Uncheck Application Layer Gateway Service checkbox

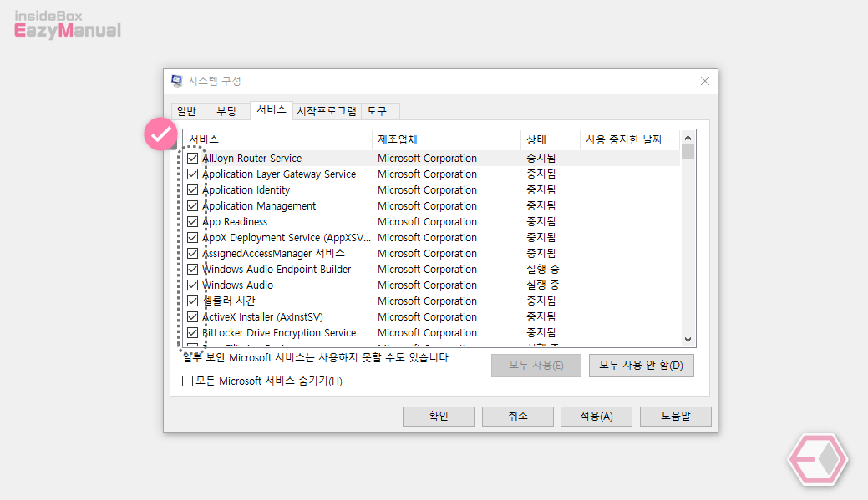point(193,174)
